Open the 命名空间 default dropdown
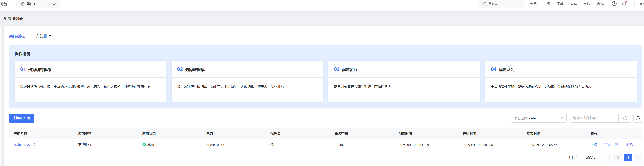644x166 pixels. tap(538, 118)
